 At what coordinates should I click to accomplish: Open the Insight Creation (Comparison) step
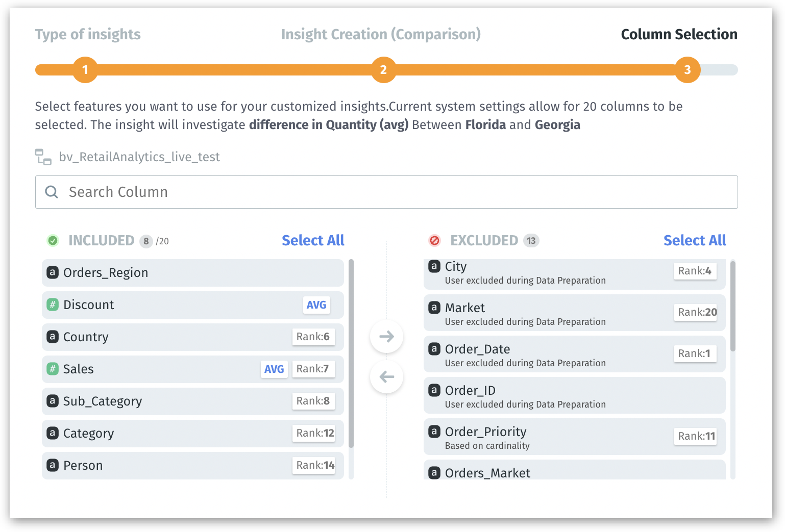381,34
